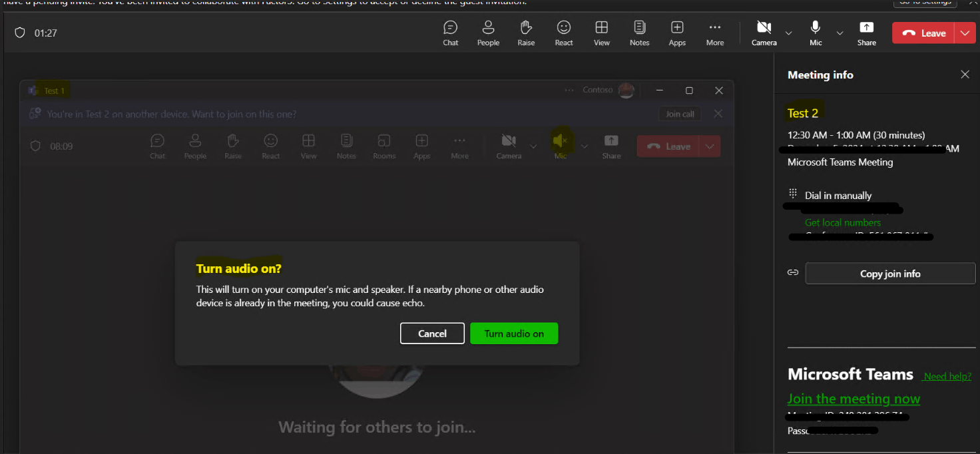This screenshot has height=454, width=980.
Task: Open React options in main toolbar
Action: 564,33
